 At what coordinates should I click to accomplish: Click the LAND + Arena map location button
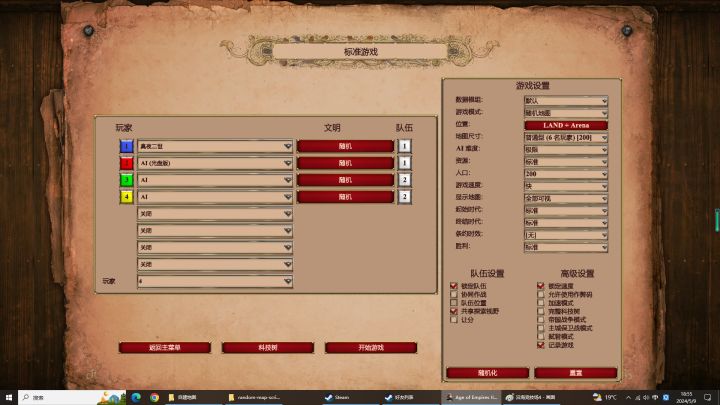(x=566, y=125)
